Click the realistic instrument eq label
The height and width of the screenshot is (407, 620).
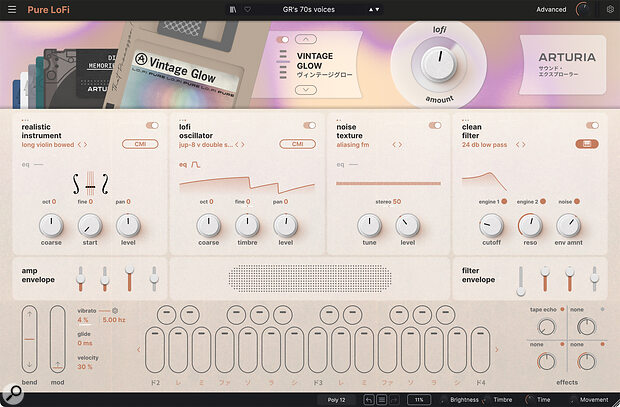(25, 165)
